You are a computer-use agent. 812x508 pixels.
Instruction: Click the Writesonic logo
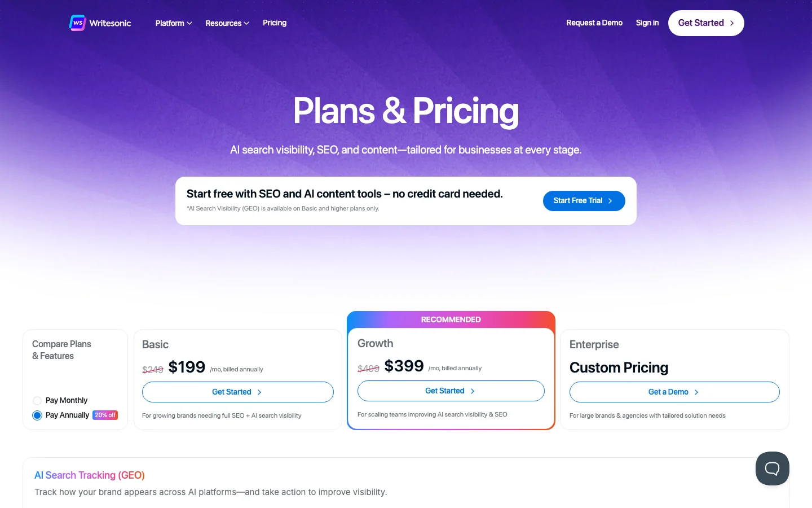point(100,23)
